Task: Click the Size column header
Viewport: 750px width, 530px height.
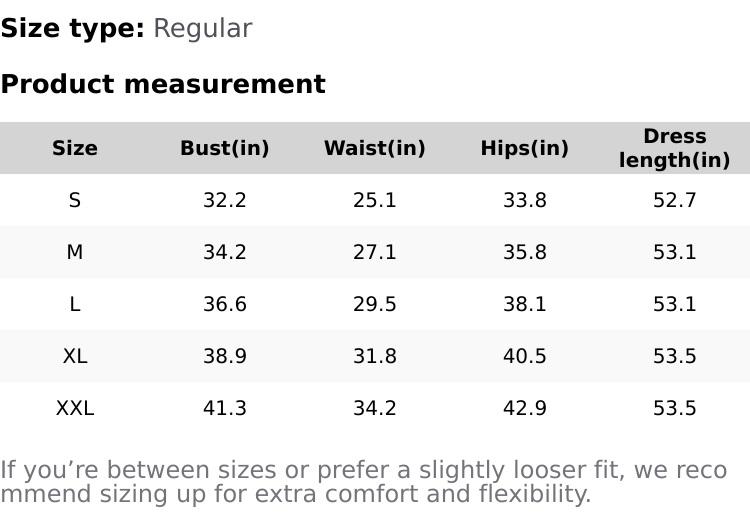Action: (75, 148)
